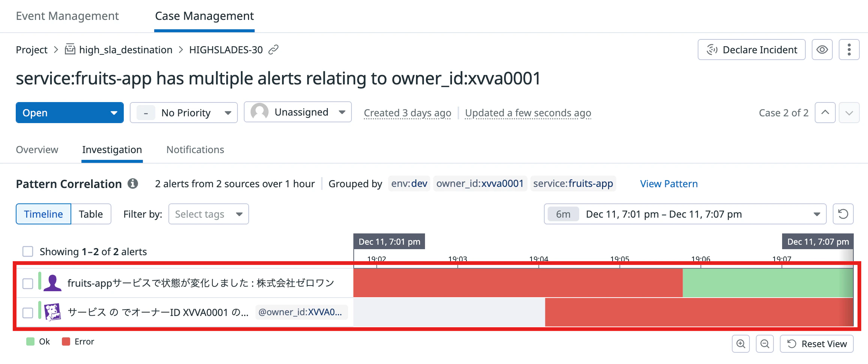Open the high_sla_destination breadcrumb link
Image resolution: width=868 pixels, height=364 pixels.
pyautogui.click(x=126, y=50)
